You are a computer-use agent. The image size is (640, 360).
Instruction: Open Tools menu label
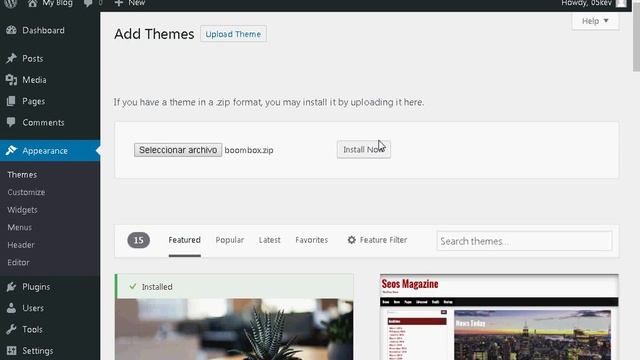click(x=32, y=329)
